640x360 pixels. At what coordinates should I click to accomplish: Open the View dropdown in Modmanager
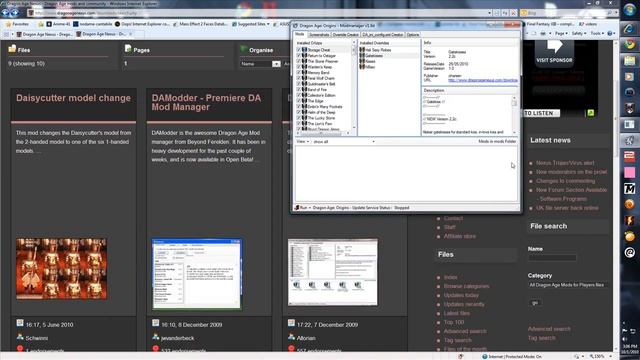(302, 141)
